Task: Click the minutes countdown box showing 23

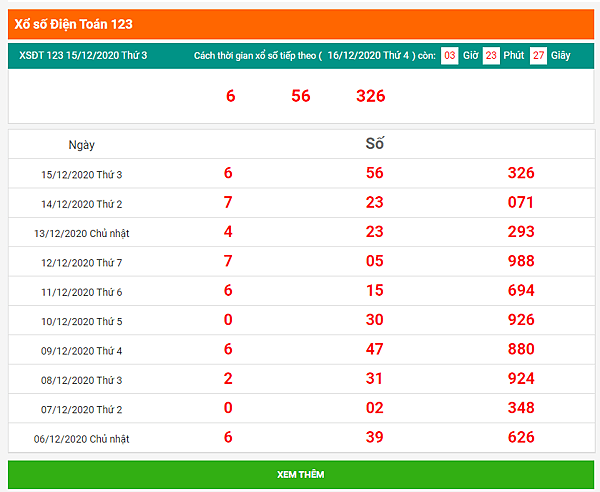Action: click(491, 56)
